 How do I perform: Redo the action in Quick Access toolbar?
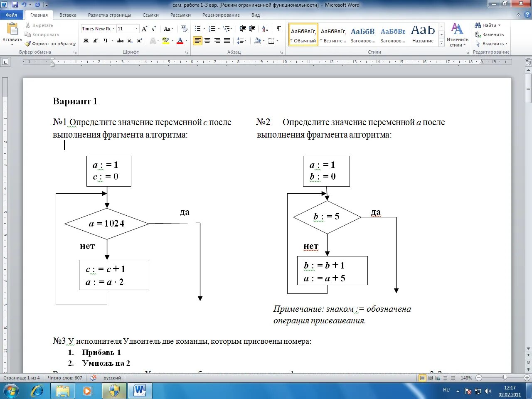tap(37, 5)
